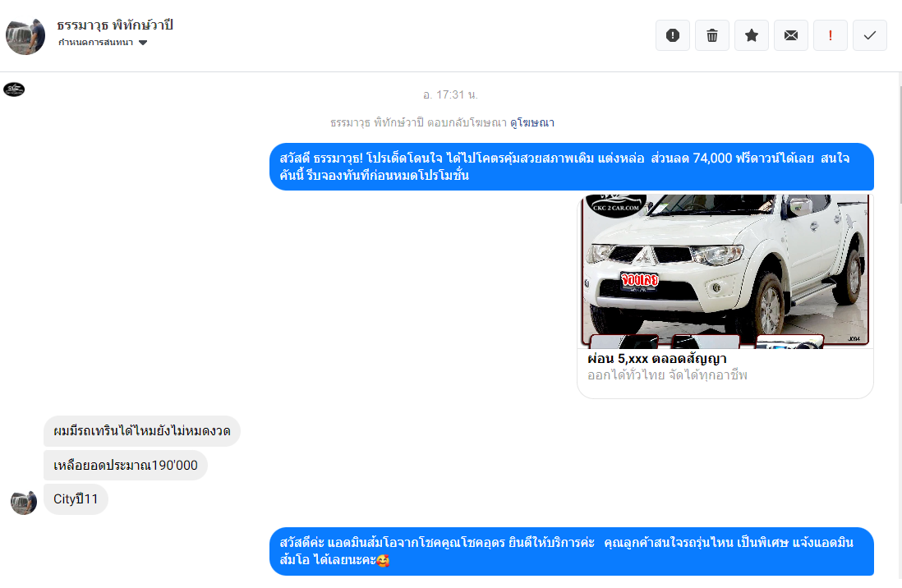
Task: Flag follow-up with red exclamation icon
Action: [830, 35]
